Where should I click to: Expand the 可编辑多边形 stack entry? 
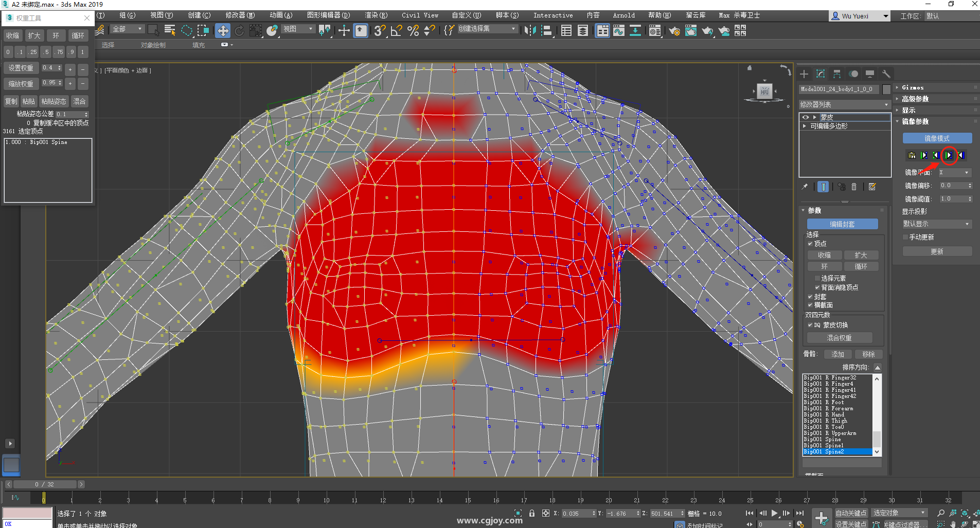(x=805, y=126)
